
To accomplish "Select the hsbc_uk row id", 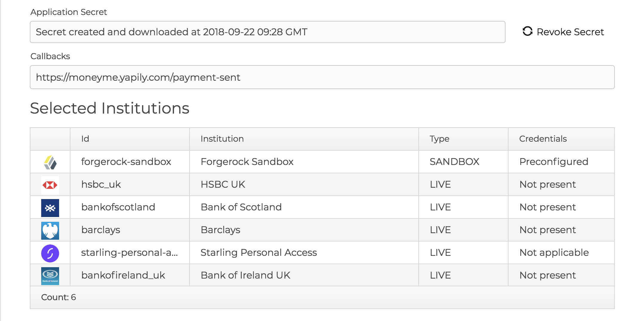I will pos(130,184).
